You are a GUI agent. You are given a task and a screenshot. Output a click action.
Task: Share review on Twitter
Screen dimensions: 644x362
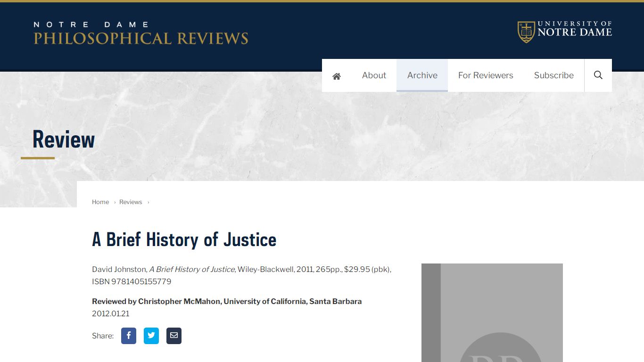151,336
